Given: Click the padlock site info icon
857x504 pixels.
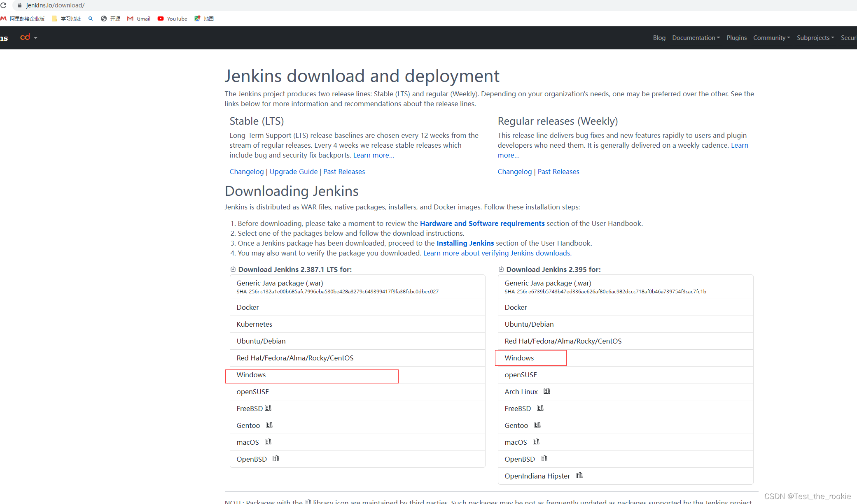Looking at the screenshot, I should [19, 5].
